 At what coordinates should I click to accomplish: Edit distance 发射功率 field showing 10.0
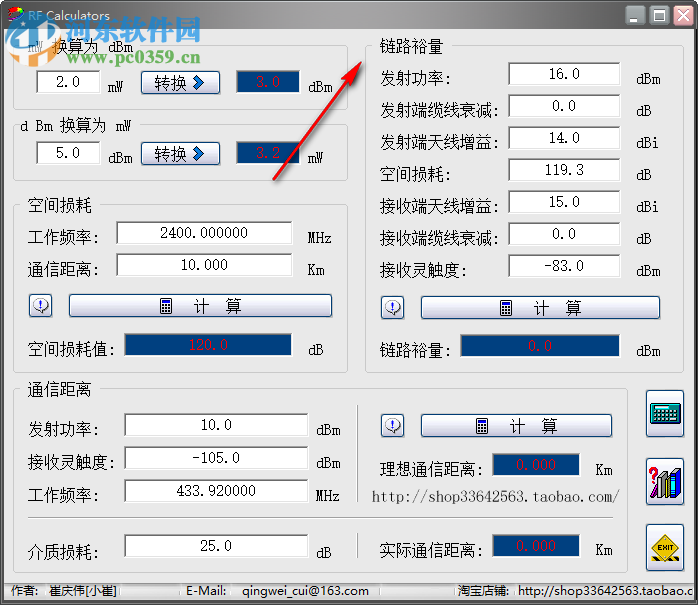[x=216, y=425]
